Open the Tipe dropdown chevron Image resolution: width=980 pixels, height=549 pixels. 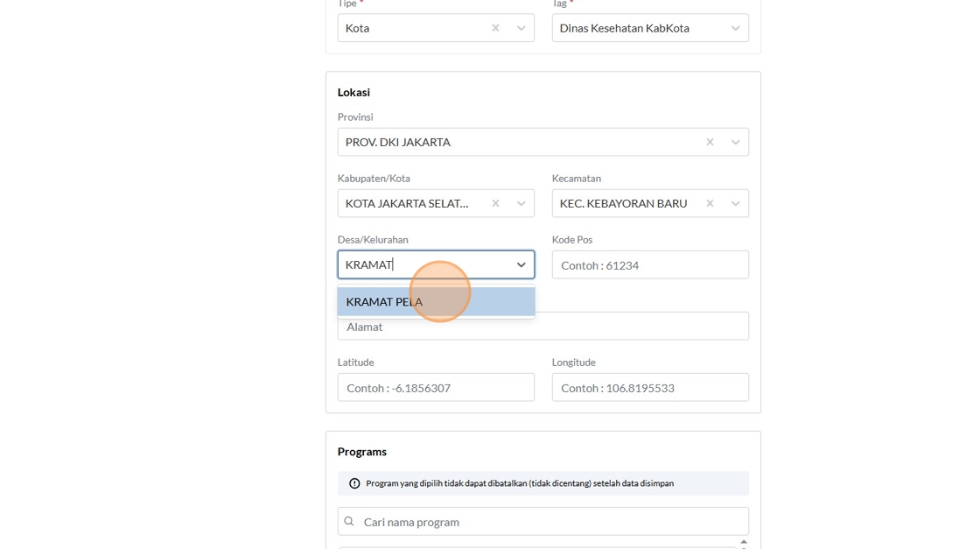click(521, 28)
